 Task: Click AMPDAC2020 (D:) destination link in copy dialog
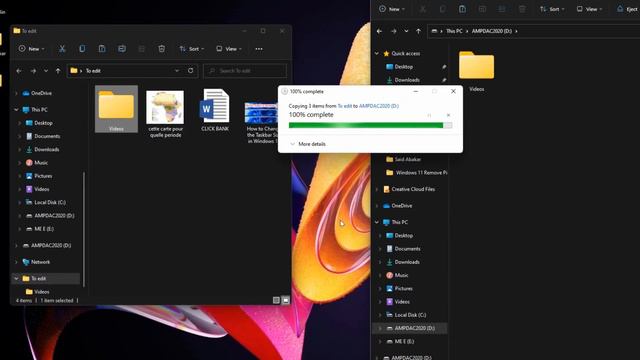[379, 106]
